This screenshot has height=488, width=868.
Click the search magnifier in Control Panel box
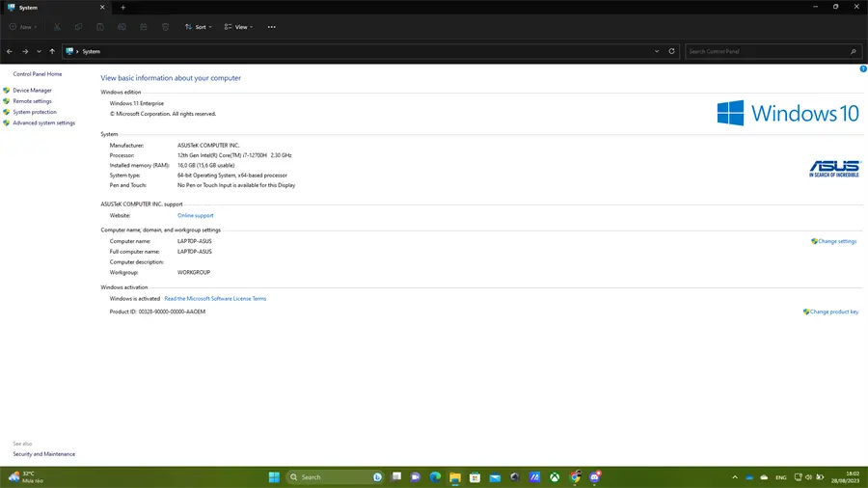point(854,51)
